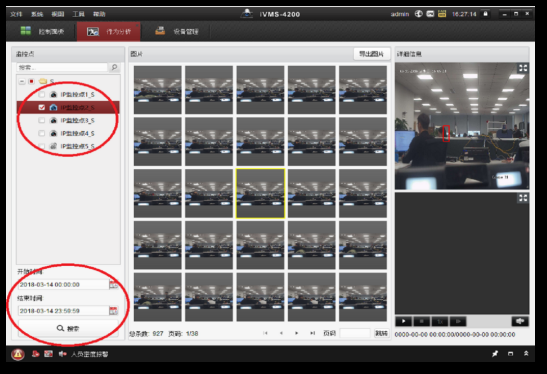The height and width of the screenshot is (374, 547).
Task: Open the control panel grid icon tab
Action: (x=26, y=31)
